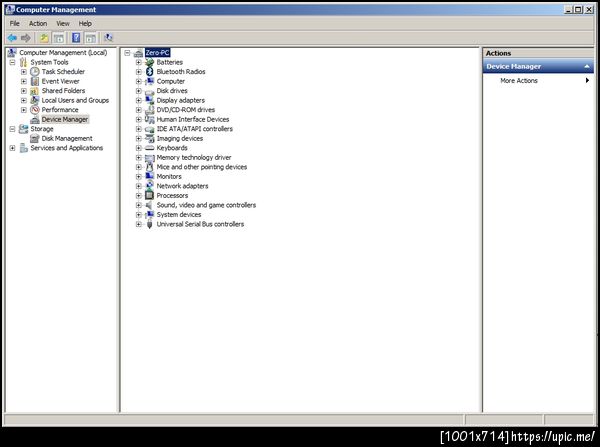Screen dimensions: 600x447
Task: Click the Back arrow toolbar icon
Action: click(12, 38)
